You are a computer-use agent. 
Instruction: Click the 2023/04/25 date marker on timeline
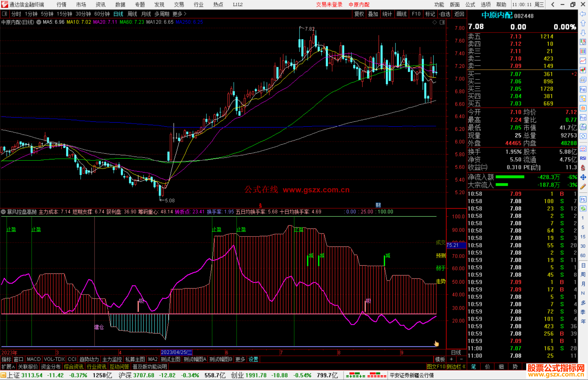(176, 352)
